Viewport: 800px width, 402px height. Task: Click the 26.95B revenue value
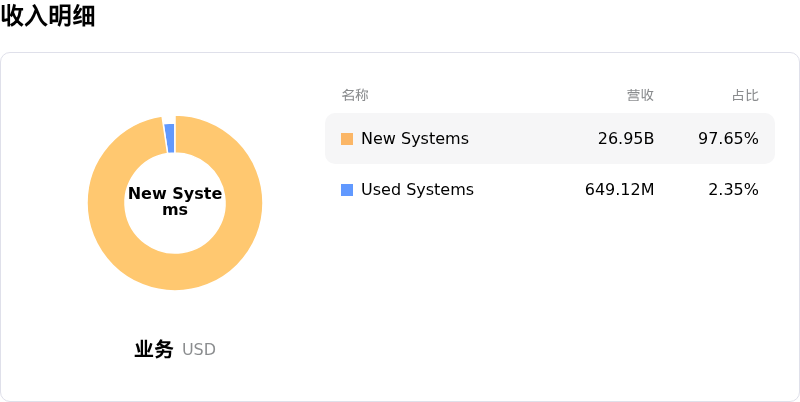point(626,139)
